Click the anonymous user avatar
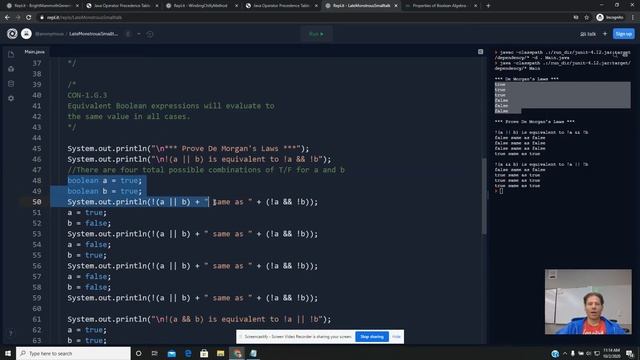 [26, 34]
